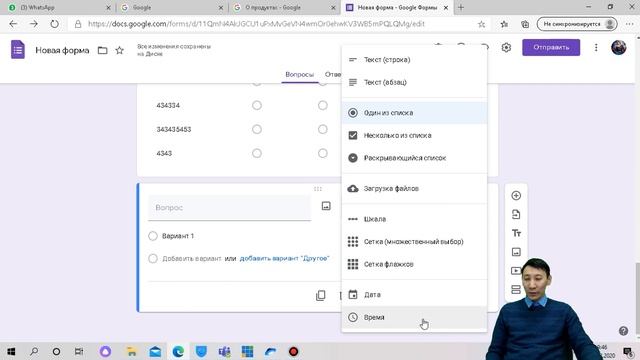Add image to question icon next to Вопрос
The width and height of the screenshot is (640, 360).
click(326, 206)
